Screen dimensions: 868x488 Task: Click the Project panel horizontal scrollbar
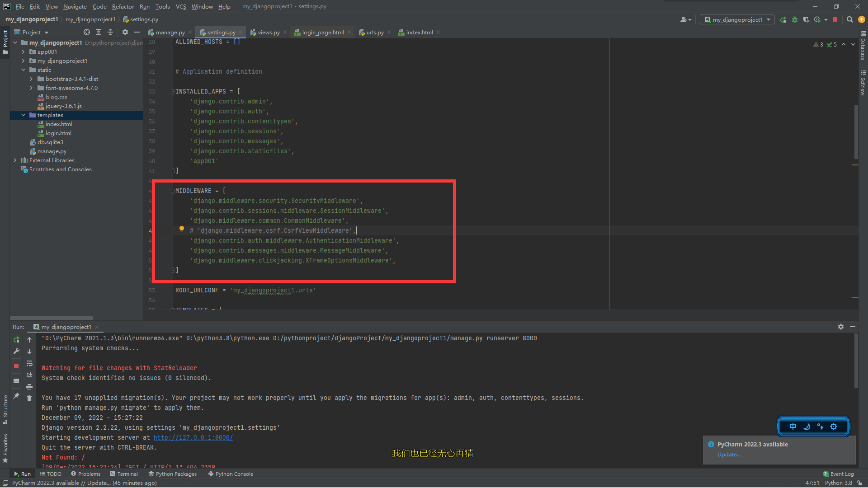click(51, 318)
